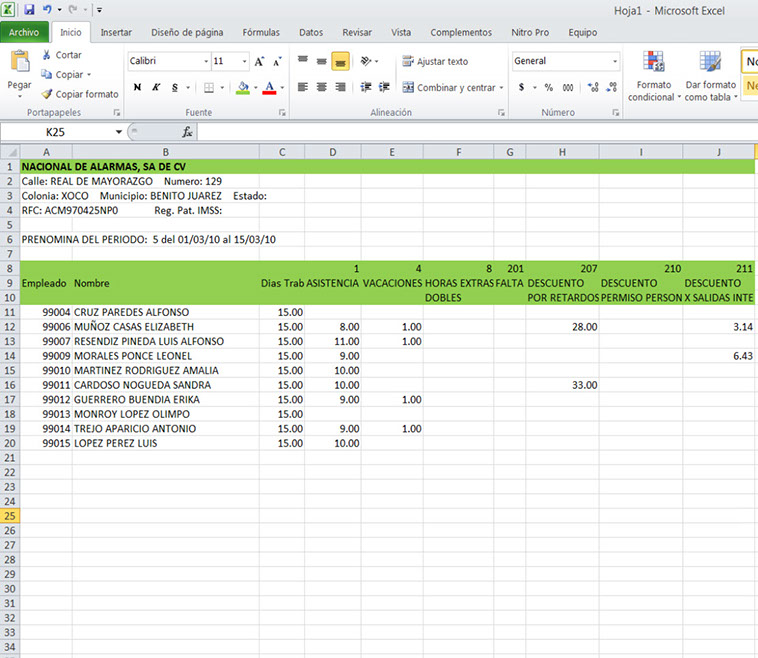
Task: Click the Save icon in quick access toolbar
Action: click(x=29, y=9)
